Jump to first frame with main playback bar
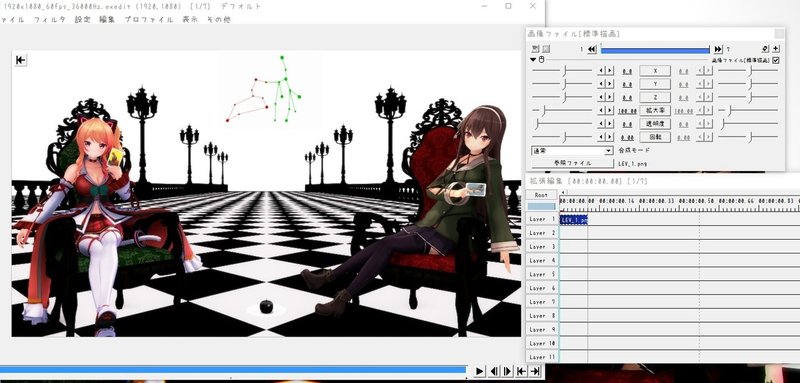Image resolution: width=800 pixels, height=383 pixels. coord(521,371)
